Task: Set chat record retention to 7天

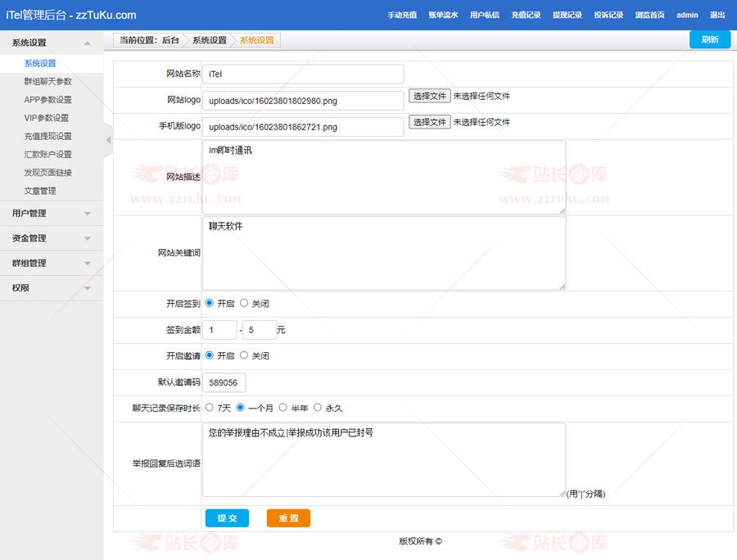Action: click(210, 407)
